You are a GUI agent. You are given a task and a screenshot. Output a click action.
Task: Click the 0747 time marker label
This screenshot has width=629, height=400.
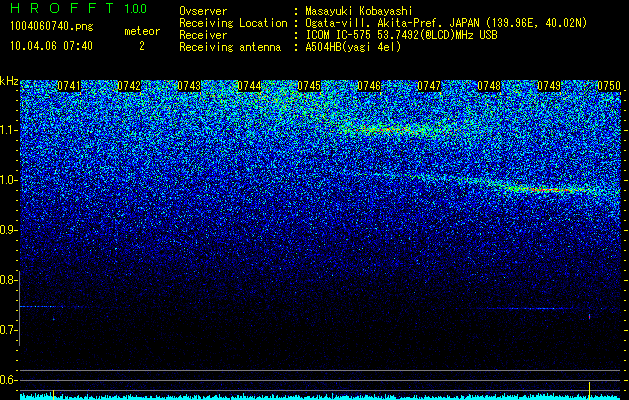point(429,86)
